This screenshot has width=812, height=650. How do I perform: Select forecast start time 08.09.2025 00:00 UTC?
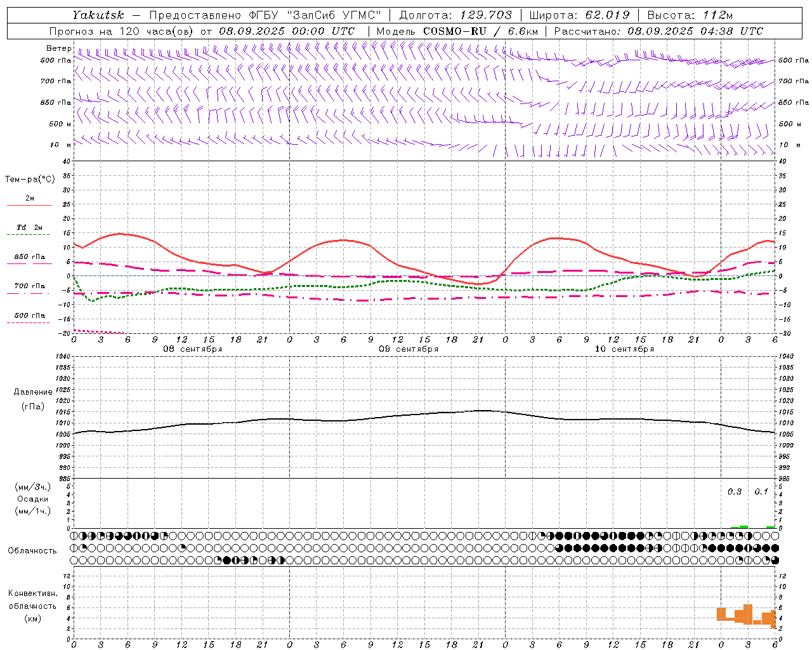coord(287,31)
